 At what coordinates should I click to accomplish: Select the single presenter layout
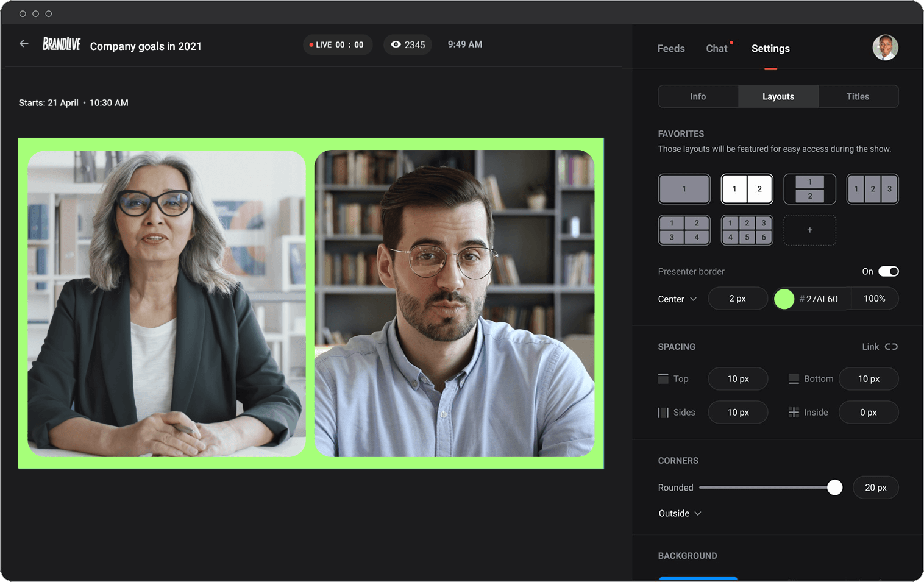tap(684, 189)
